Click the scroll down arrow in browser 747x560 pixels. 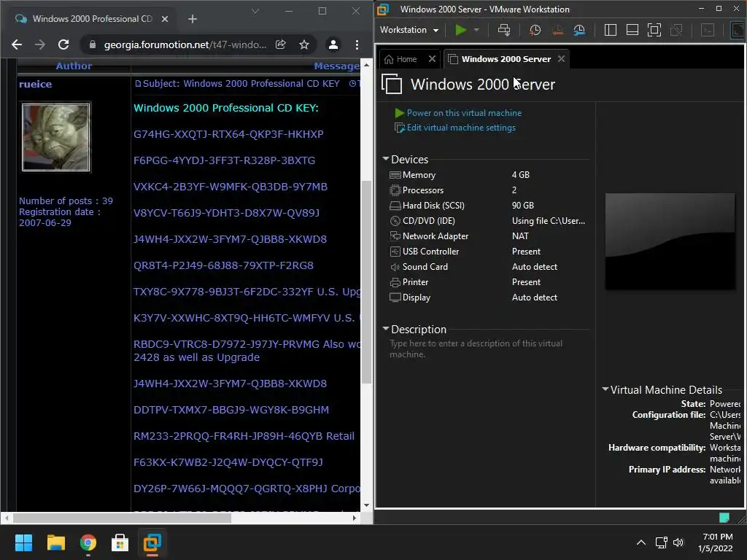[366, 506]
